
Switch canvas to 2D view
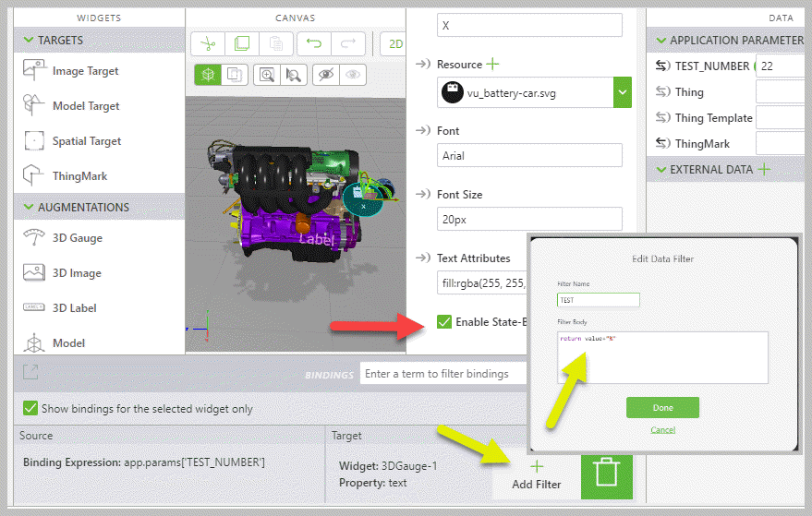point(394,43)
